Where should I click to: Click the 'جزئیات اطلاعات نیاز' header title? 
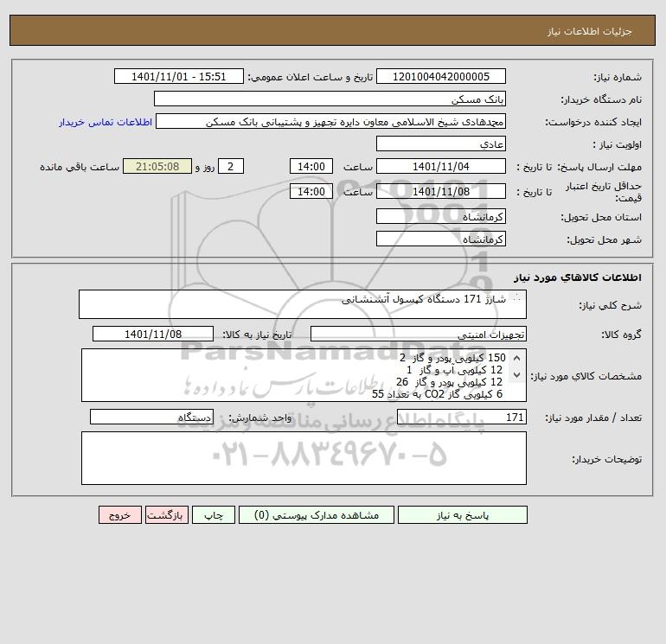[x=590, y=31]
